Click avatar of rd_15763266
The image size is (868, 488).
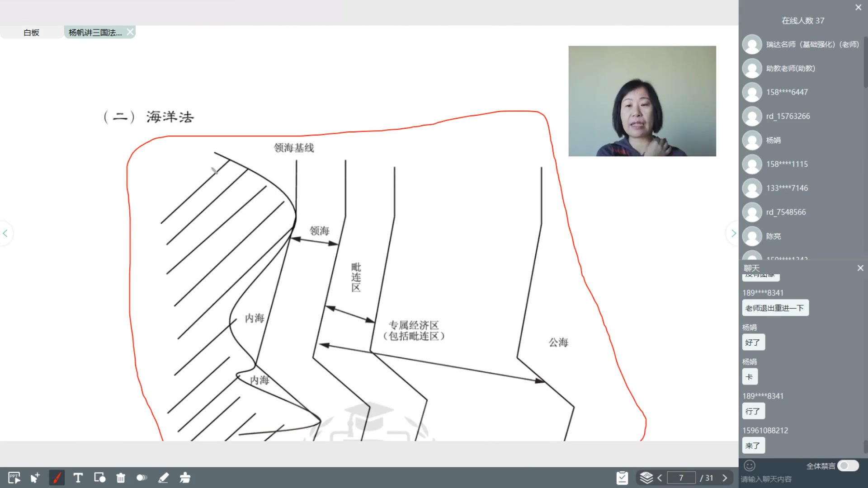pyautogui.click(x=752, y=116)
